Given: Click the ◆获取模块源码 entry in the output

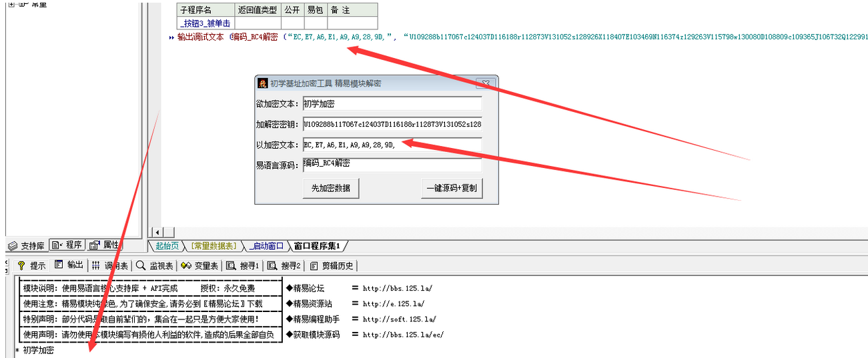Looking at the screenshot, I should pos(313,334).
